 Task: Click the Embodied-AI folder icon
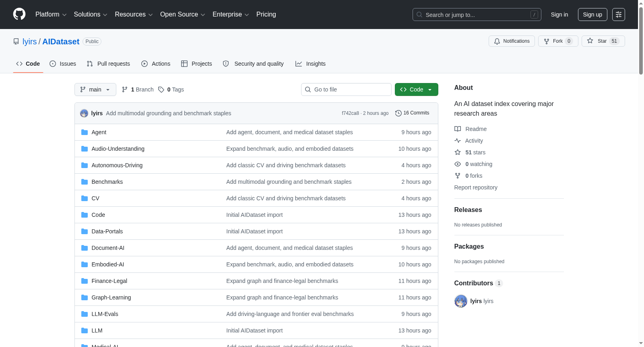point(85,264)
